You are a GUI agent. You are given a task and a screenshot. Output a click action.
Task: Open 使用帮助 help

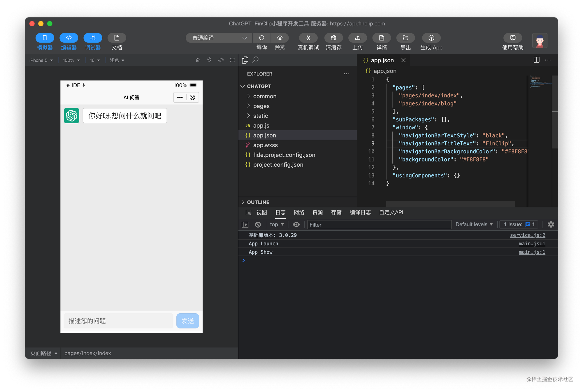(x=513, y=38)
